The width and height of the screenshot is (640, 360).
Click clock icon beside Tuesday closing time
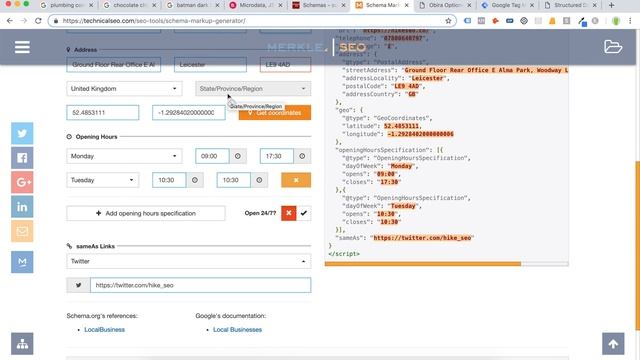(259, 180)
